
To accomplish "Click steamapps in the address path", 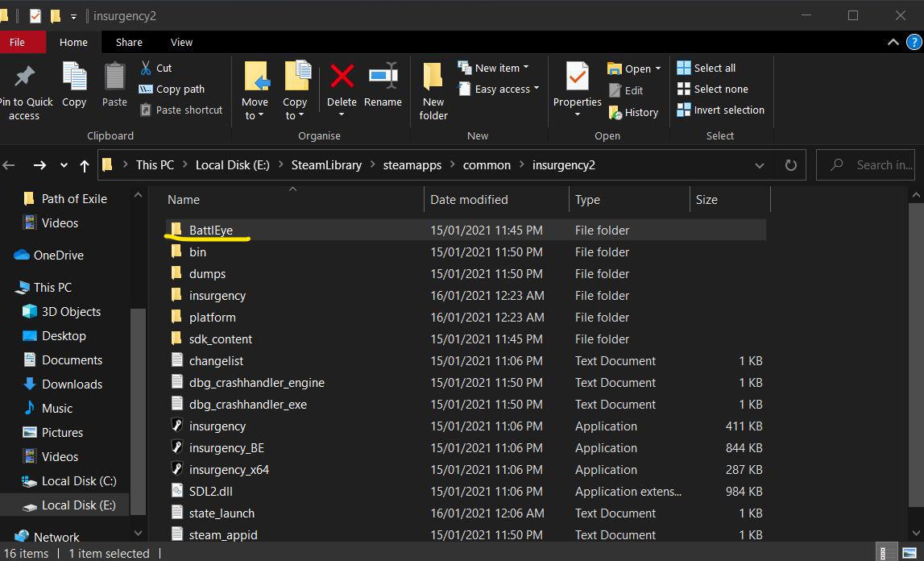I will (x=412, y=165).
